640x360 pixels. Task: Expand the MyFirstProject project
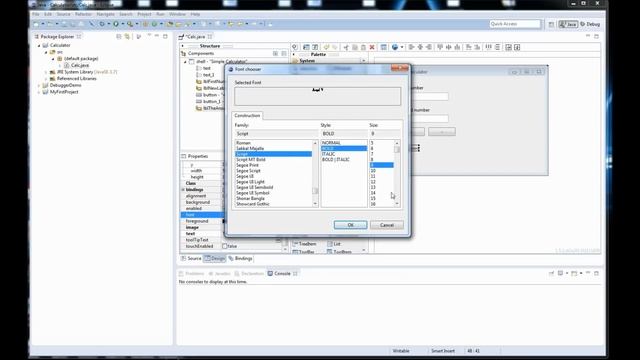pos(39,92)
